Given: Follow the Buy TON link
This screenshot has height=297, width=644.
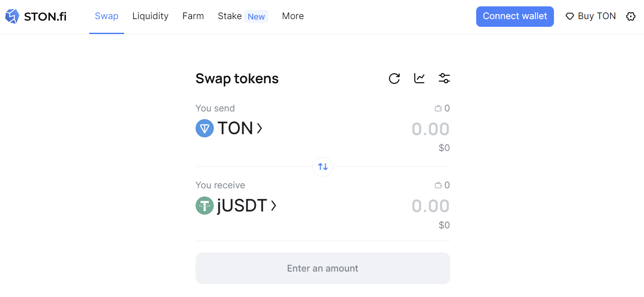Looking at the screenshot, I should pyautogui.click(x=591, y=16).
